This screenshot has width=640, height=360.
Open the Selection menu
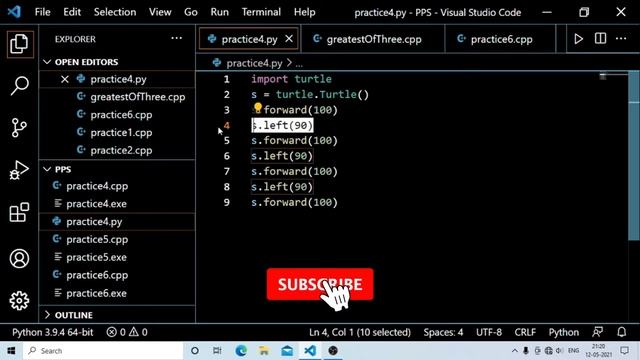(115, 12)
